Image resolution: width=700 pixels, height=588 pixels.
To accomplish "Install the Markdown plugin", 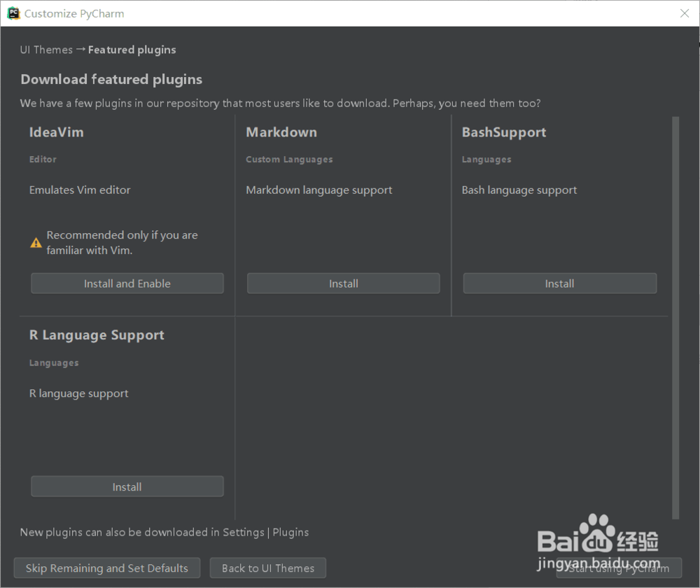I will [x=343, y=283].
